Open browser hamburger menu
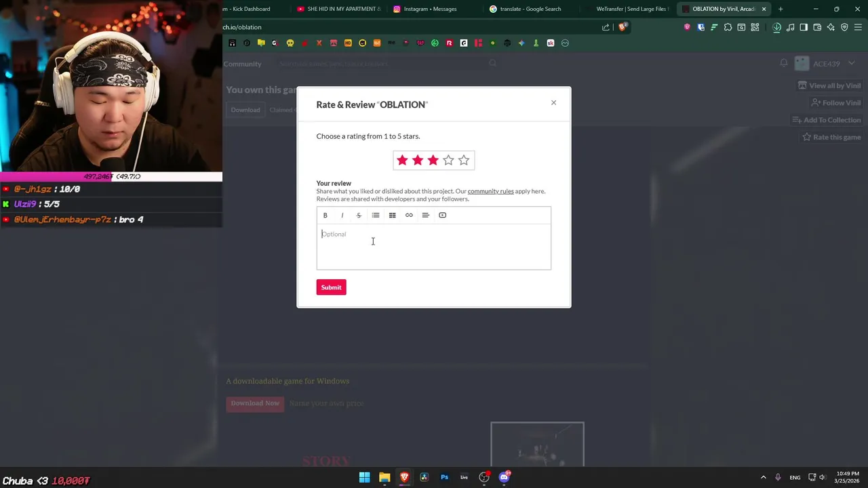Image resolution: width=868 pixels, height=488 pixels. (x=858, y=27)
